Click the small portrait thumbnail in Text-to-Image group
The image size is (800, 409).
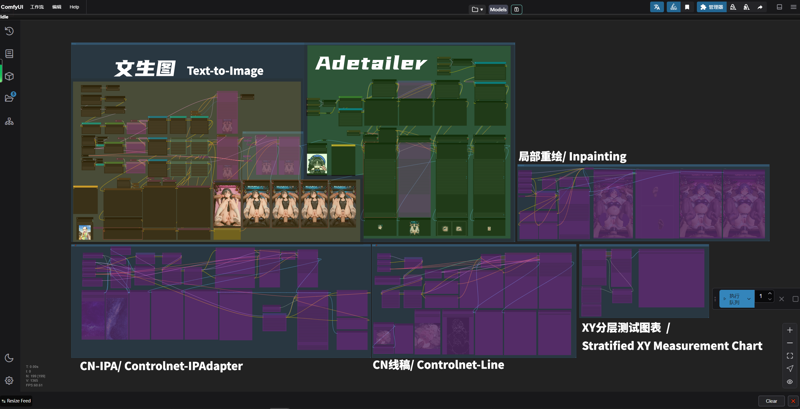85,232
